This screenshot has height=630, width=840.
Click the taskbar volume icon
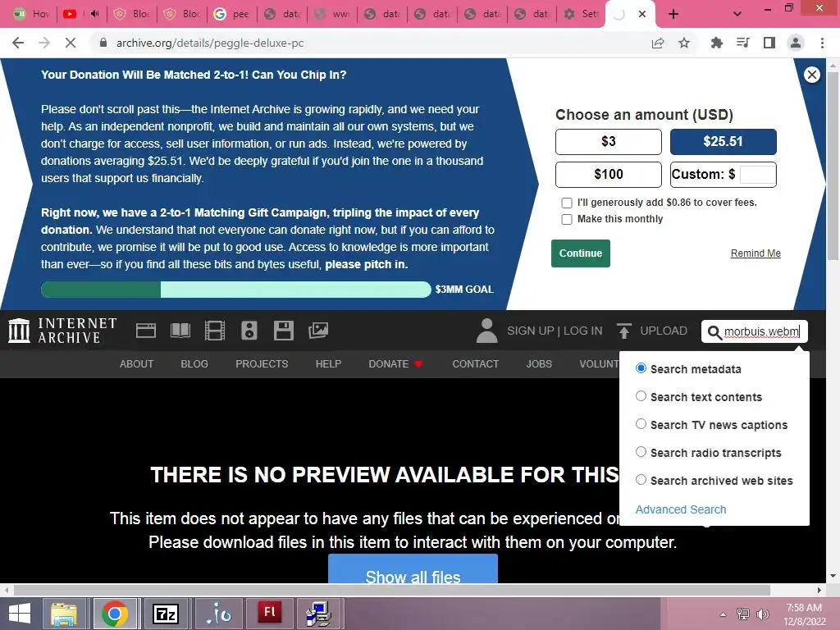(762, 614)
